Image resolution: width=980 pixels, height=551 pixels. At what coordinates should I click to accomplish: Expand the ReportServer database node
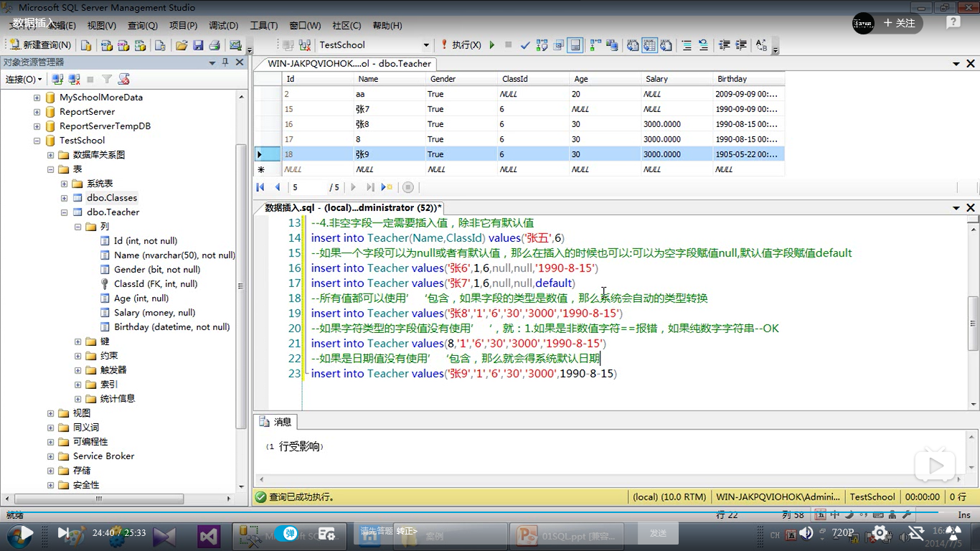(37, 111)
